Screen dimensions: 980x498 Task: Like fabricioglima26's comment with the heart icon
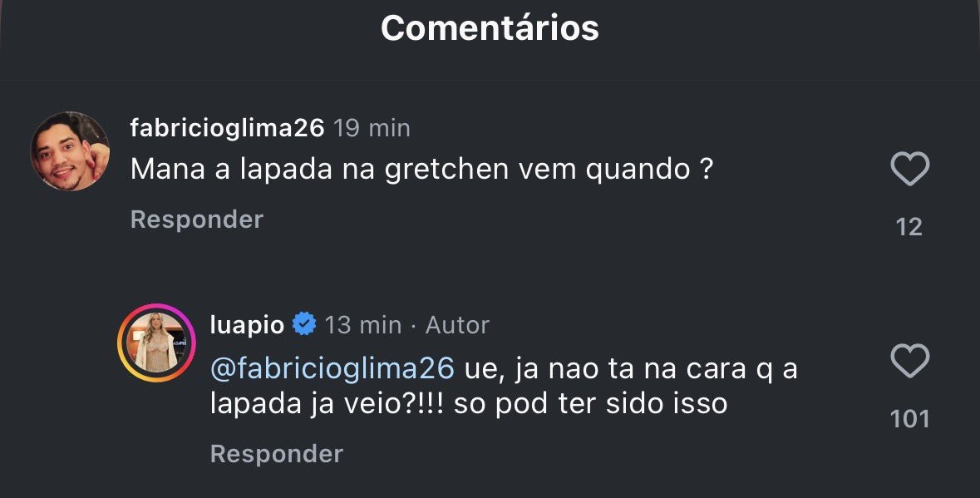(909, 170)
